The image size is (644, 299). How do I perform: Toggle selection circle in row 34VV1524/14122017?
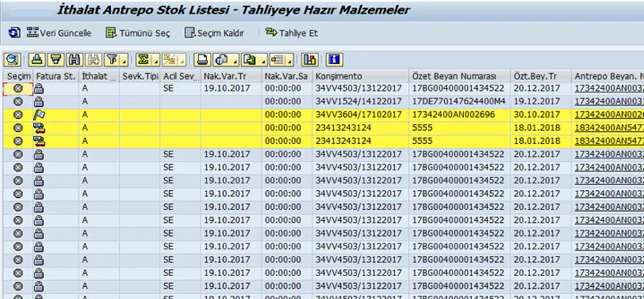click(x=18, y=102)
